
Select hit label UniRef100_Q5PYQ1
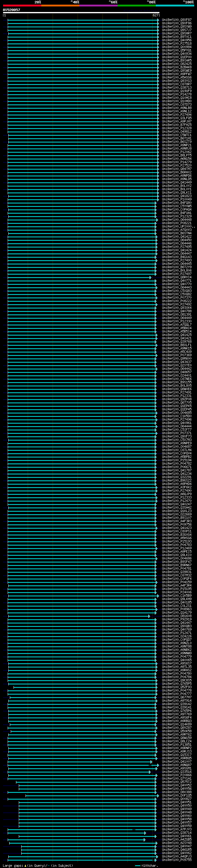pos(177,50)
